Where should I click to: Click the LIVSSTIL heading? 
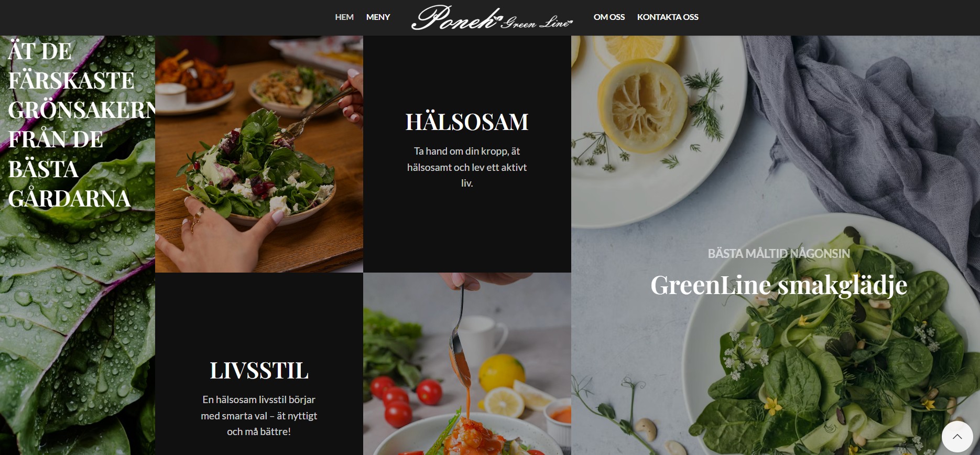pyautogui.click(x=259, y=370)
